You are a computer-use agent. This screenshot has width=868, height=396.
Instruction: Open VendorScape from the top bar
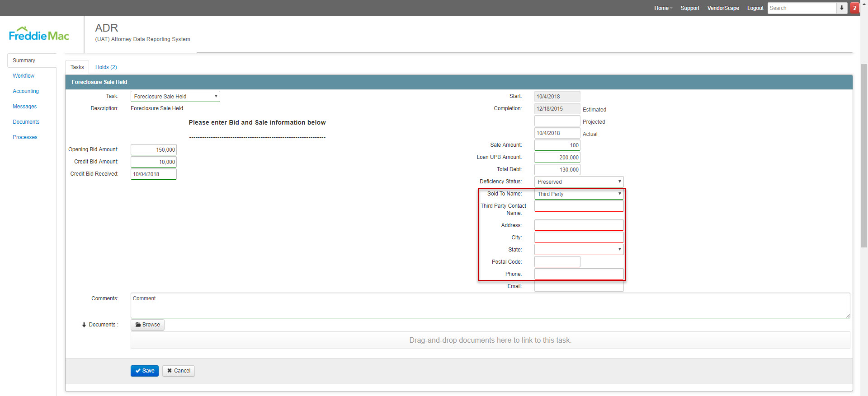[723, 8]
